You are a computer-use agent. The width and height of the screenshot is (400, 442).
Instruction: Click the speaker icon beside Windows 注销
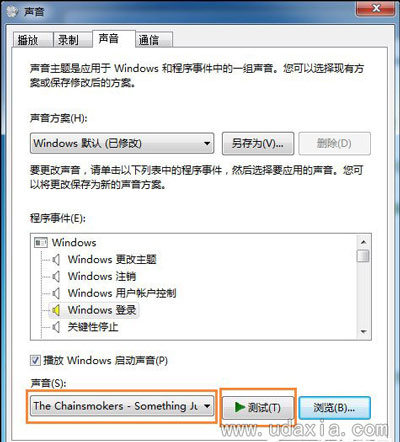pyautogui.click(x=56, y=276)
